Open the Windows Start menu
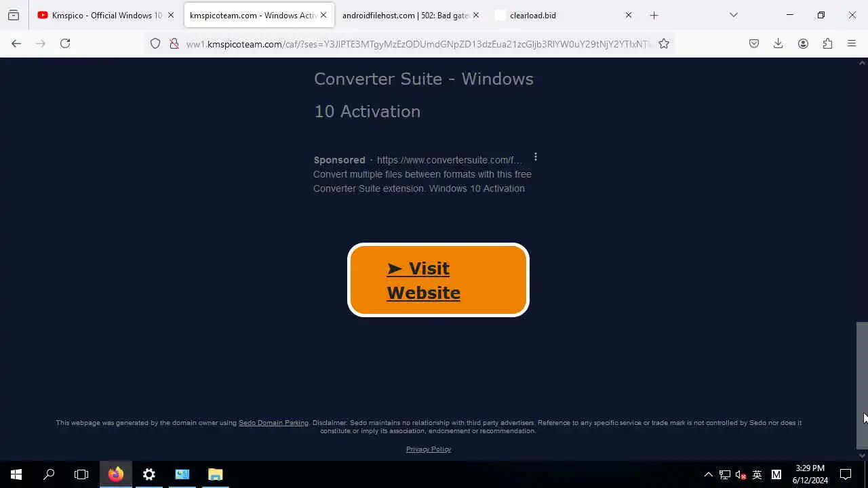 click(16, 474)
